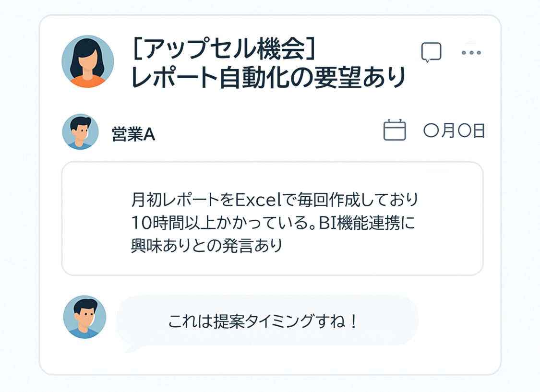The image size is (540, 392).
Task: Click the 〇月〇日 date label
Action: (454, 131)
